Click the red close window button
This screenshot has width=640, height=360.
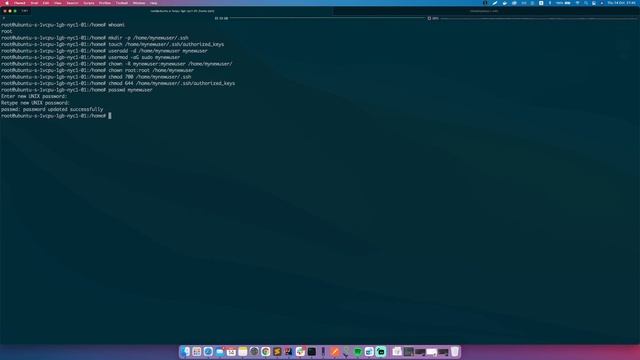coord(5,11)
